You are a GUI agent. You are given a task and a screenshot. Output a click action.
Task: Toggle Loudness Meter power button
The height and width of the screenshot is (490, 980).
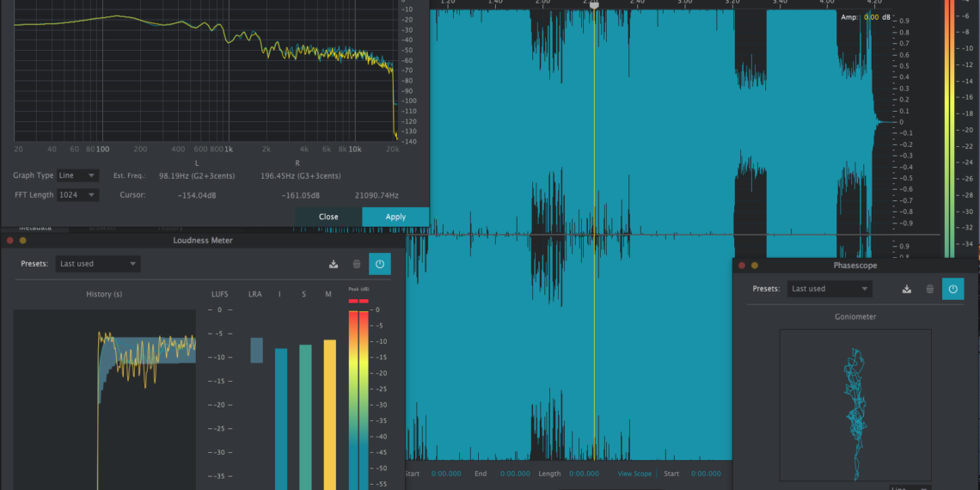[x=380, y=264]
